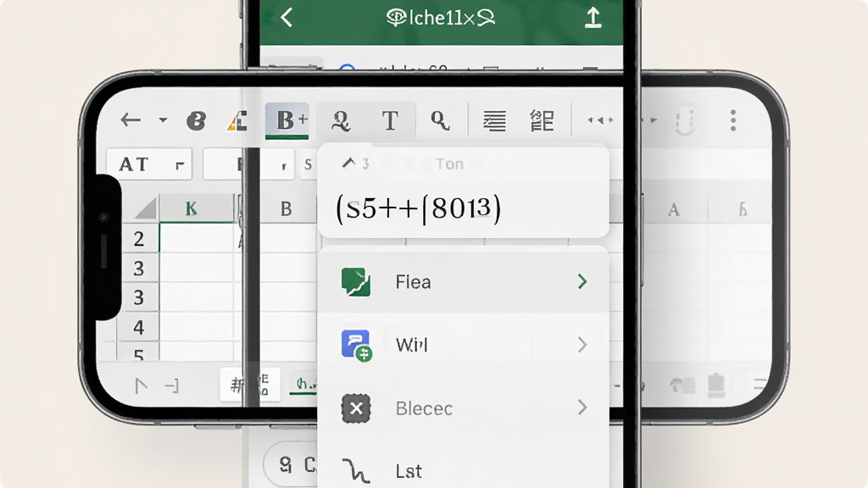Open the small caret beside the toolbar back arrow
Viewport: 868px width, 488px height.
pyautogui.click(x=163, y=119)
